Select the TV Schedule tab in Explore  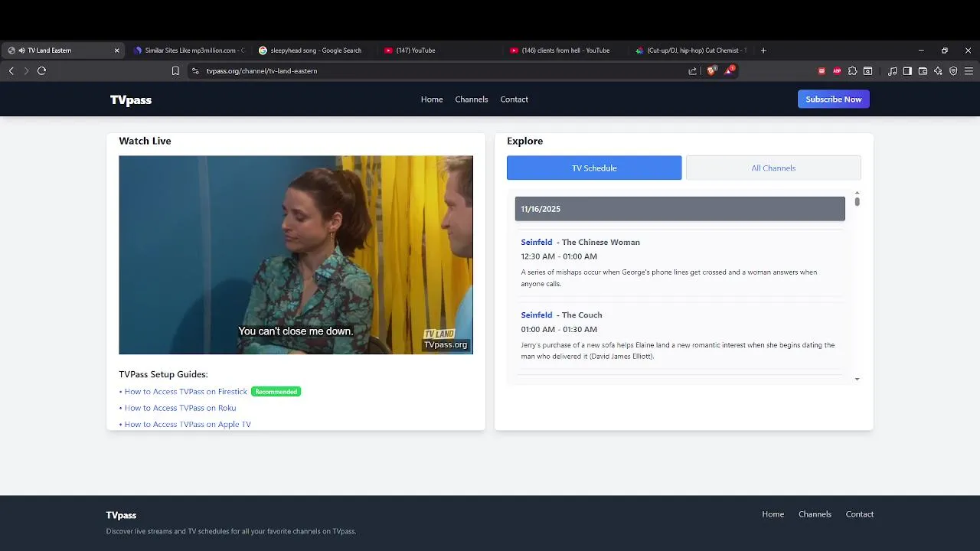click(594, 168)
